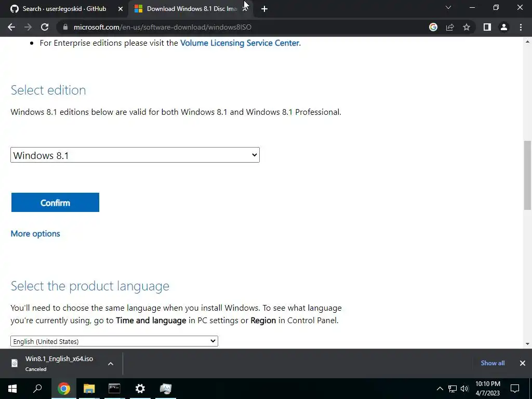Screen dimensions: 532x399
Task: Click the scrollbar up arrow
Action: pos(528,42)
